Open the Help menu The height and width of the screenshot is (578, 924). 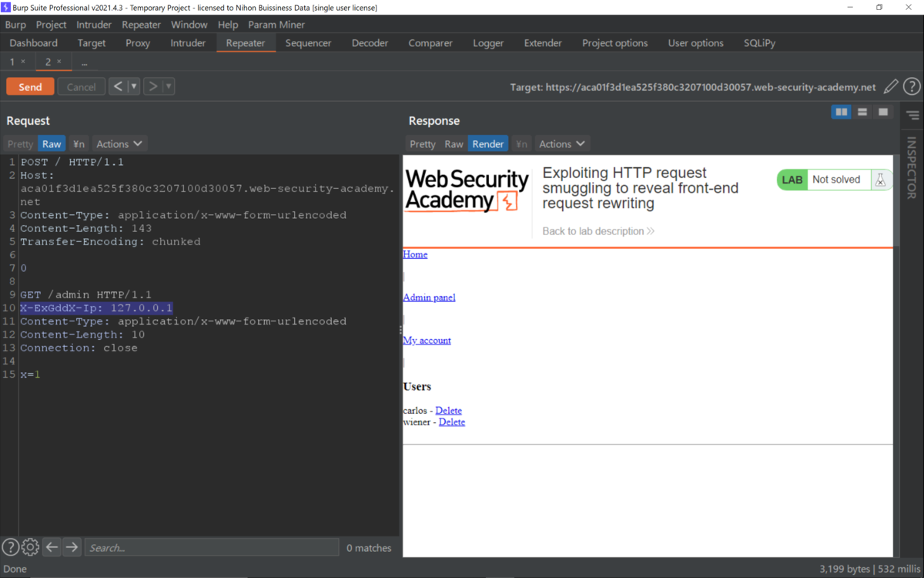228,25
